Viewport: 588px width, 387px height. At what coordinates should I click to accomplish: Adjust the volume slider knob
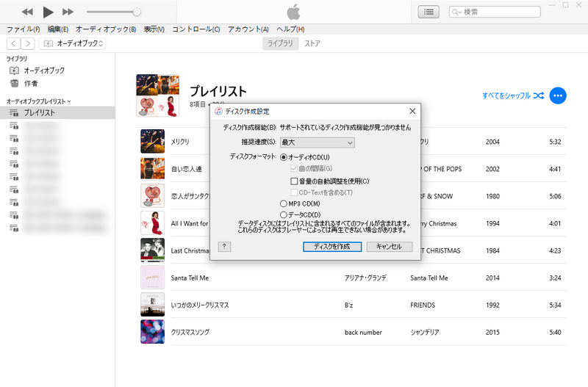[137, 12]
